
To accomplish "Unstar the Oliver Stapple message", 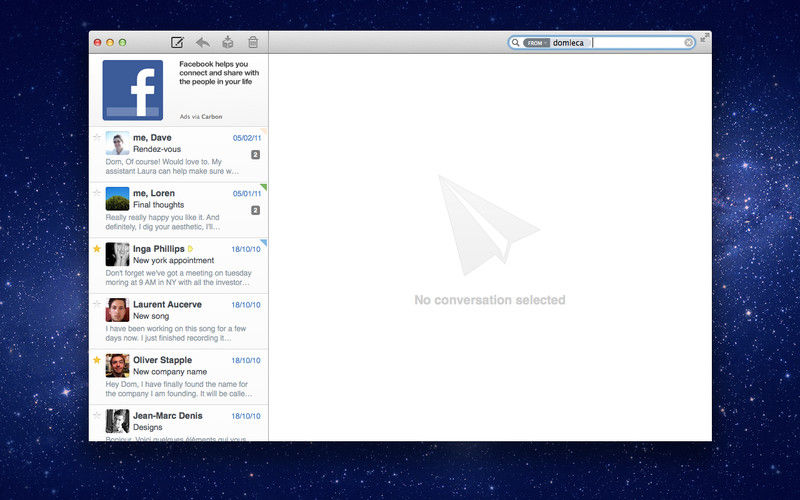I will coord(96,360).
